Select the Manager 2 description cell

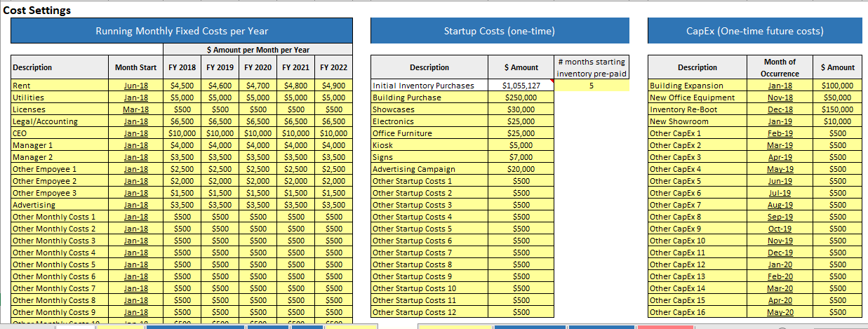pos(59,157)
